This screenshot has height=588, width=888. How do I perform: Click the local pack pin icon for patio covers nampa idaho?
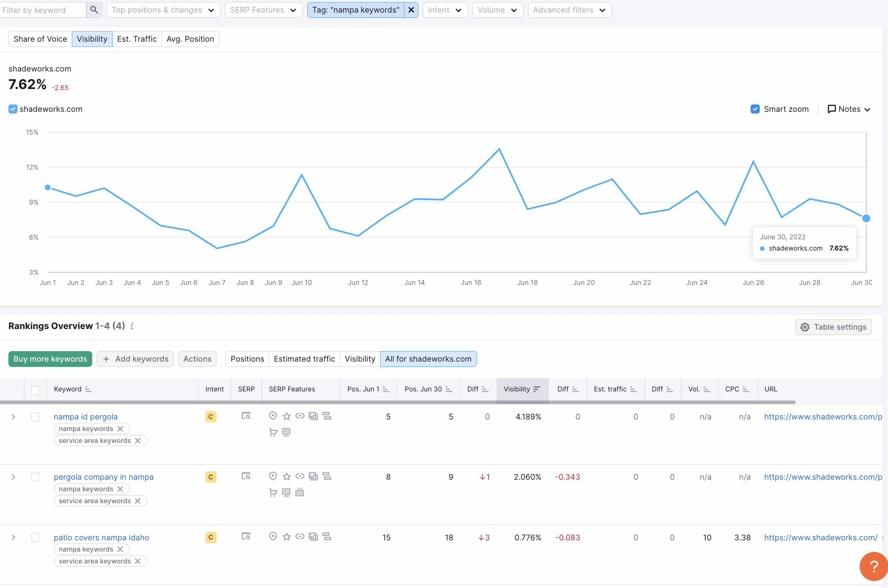273,536
